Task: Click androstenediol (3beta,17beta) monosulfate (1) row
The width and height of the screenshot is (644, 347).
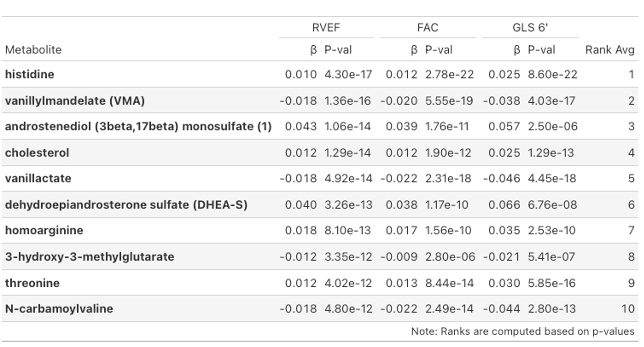Action: (x=138, y=127)
